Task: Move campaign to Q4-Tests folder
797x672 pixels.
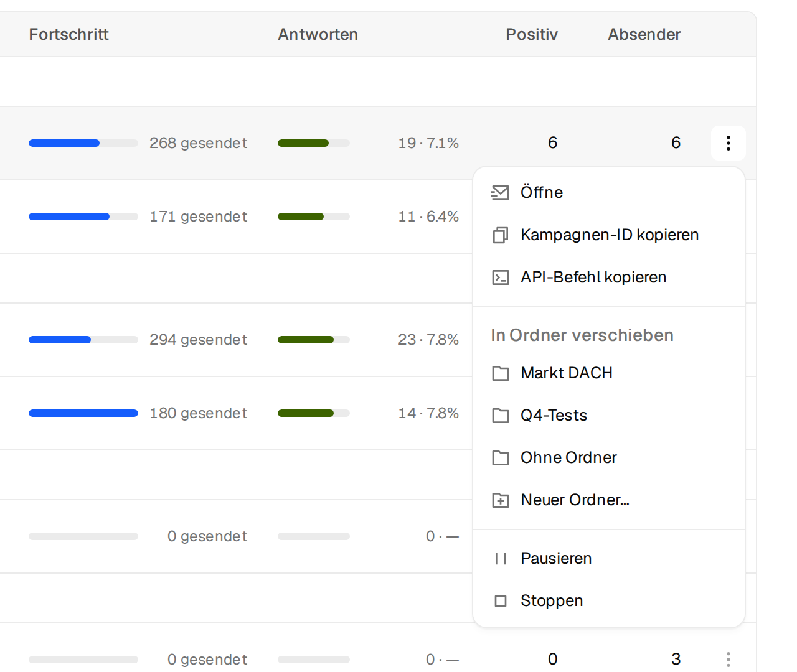Action: point(609,416)
